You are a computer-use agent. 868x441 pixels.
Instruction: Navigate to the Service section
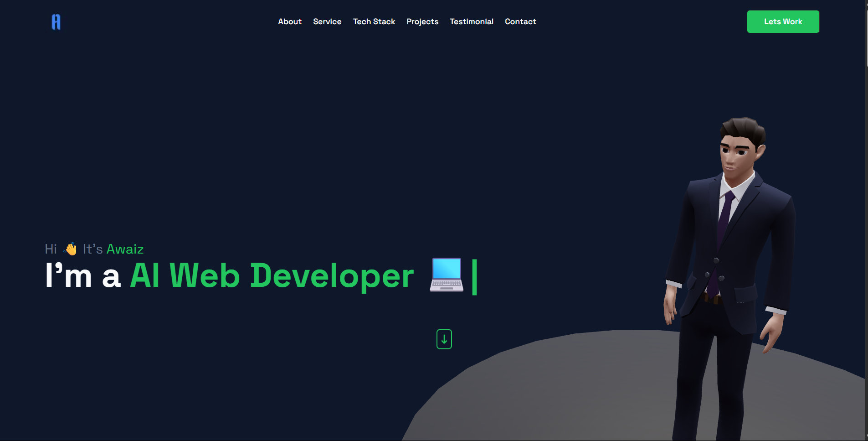327,21
